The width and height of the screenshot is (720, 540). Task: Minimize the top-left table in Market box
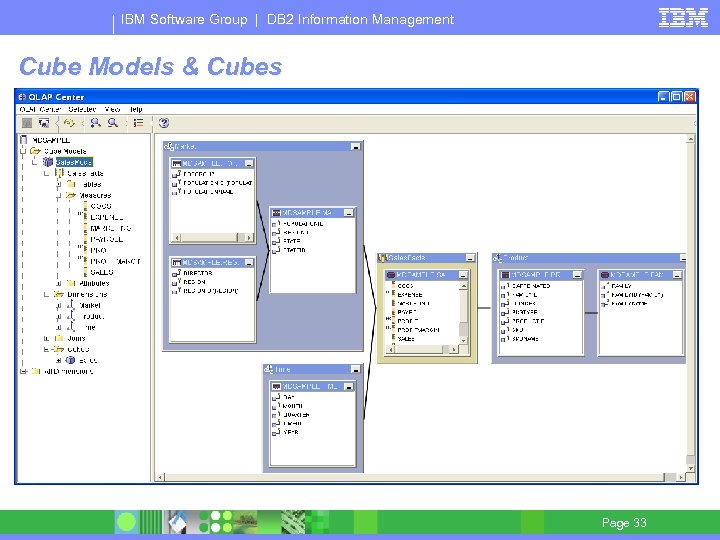249,163
